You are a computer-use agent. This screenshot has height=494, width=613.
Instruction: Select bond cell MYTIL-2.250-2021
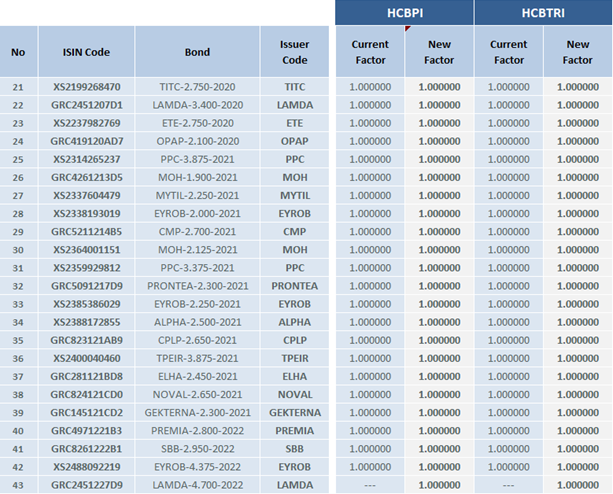(x=197, y=195)
